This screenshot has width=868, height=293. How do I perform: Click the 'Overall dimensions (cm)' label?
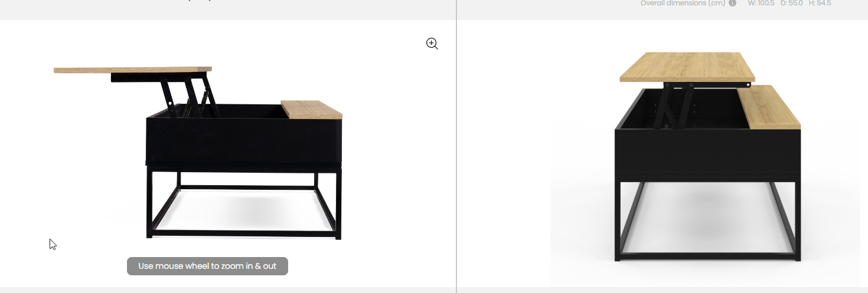[x=683, y=3]
